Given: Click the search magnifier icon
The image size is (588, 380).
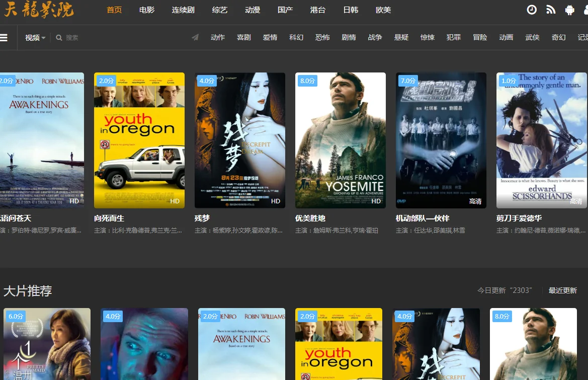Looking at the screenshot, I should (59, 38).
